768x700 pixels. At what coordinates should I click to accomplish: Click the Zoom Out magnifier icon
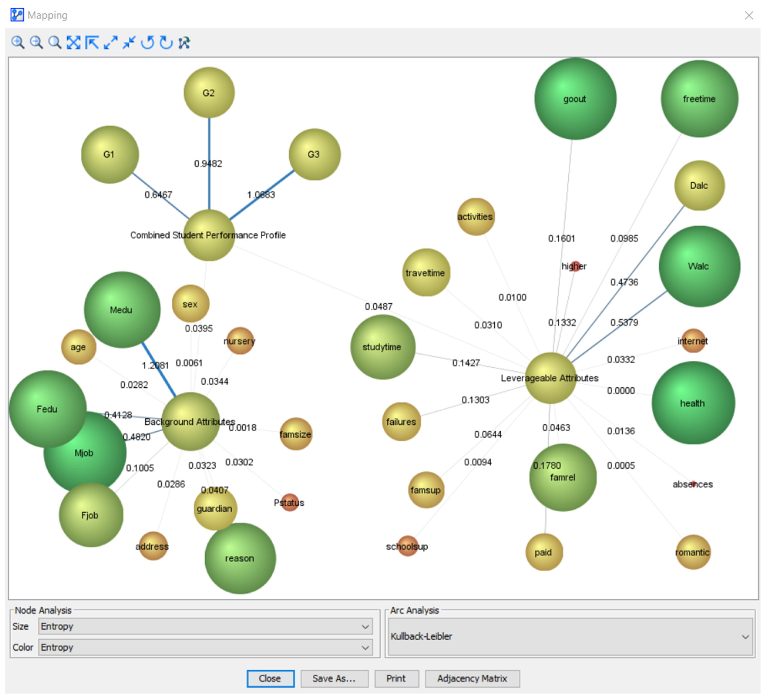tap(36, 43)
